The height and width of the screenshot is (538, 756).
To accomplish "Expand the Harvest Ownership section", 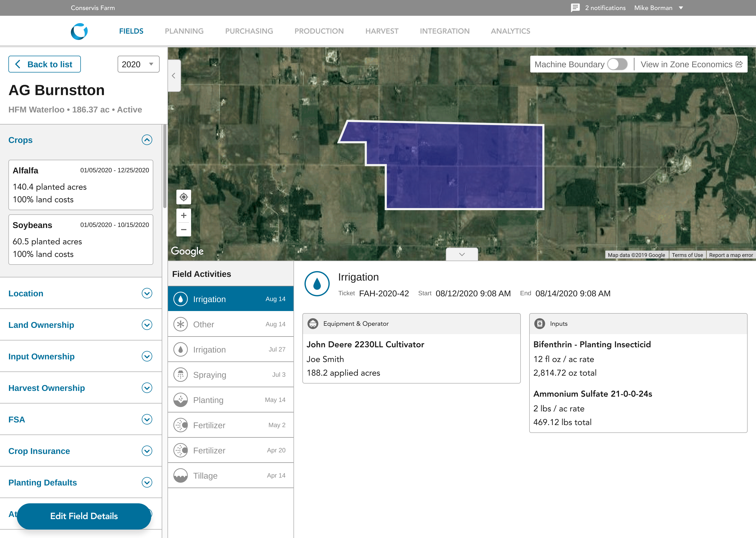I will point(147,387).
